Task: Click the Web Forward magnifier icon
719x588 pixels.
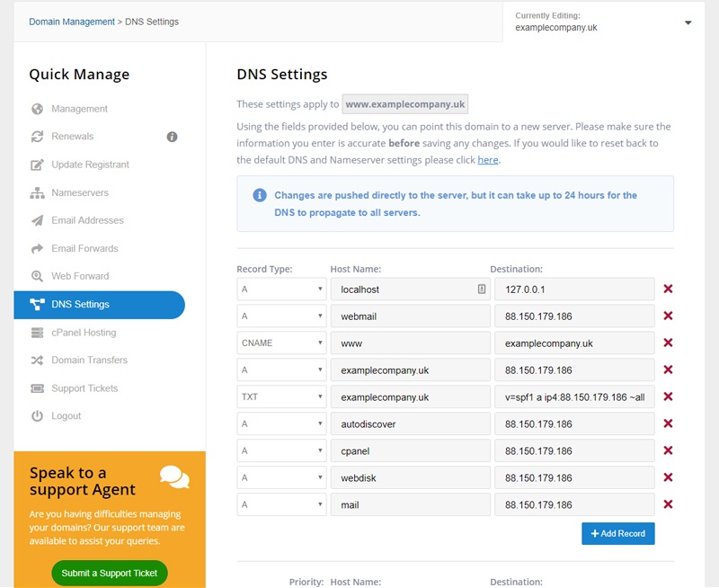Action: click(37, 276)
